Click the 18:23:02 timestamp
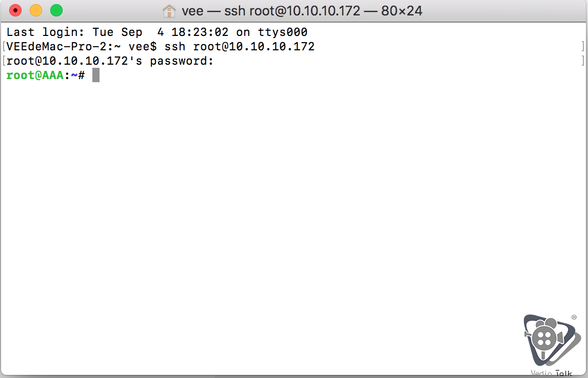The image size is (588, 378). point(200,32)
